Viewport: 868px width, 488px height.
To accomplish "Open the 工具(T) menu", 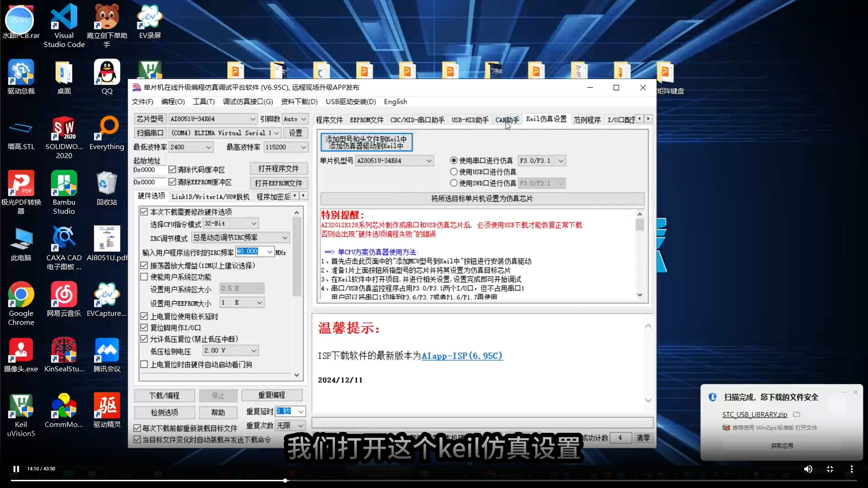I will click(203, 101).
